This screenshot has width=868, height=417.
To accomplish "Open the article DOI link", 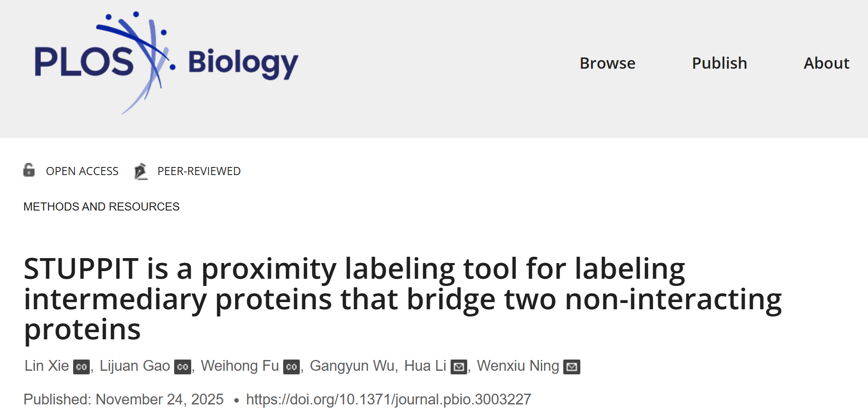I will click(x=388, y=399).
